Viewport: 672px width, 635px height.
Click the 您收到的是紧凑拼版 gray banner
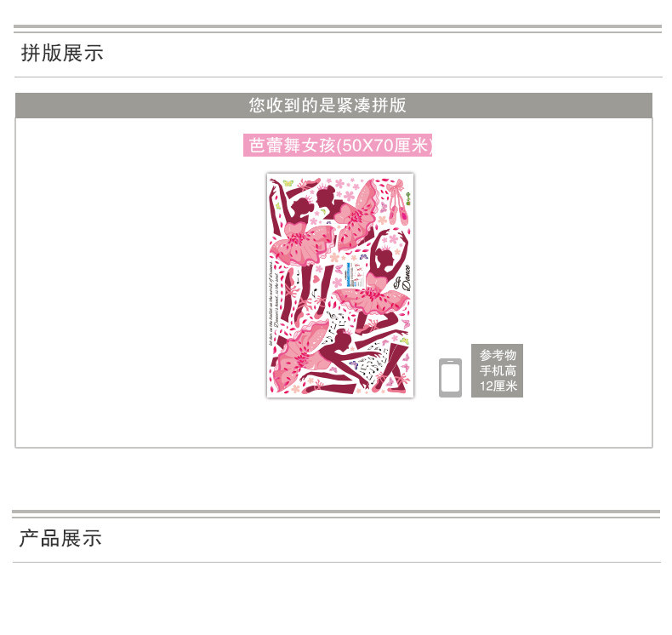[x=333, y=105]
